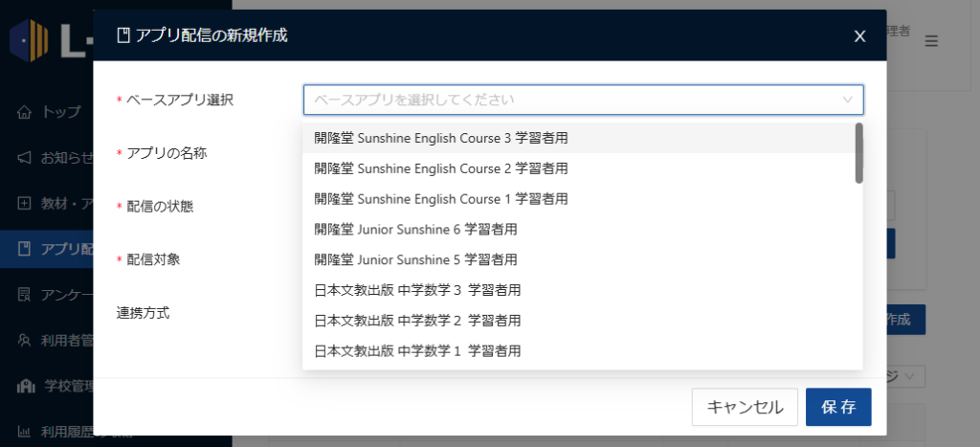Click the 保存 button

point(838,407)
